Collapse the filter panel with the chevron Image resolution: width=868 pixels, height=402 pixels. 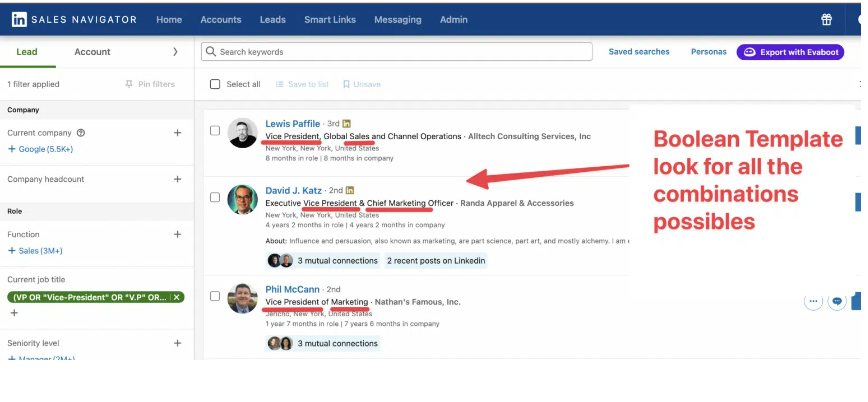175,51
